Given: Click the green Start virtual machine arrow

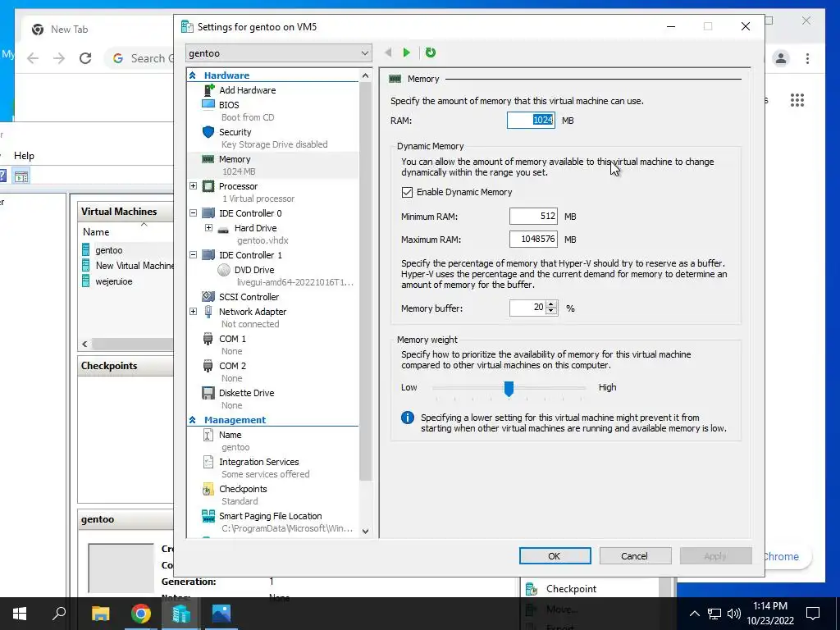Looking at the screenshot, I should pyautogui.click(x=407, y=52).
